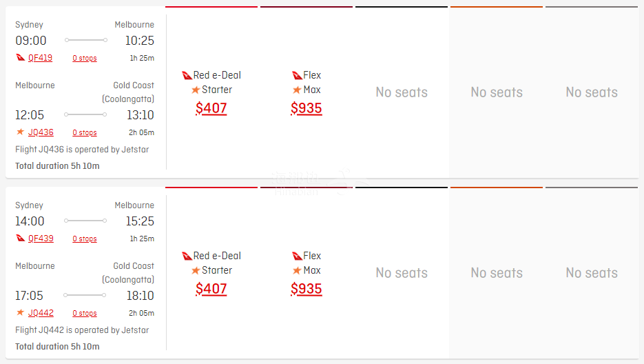Click 0 stops link beside JQ436
Screen dimensions: 644x364
[85, 133]
